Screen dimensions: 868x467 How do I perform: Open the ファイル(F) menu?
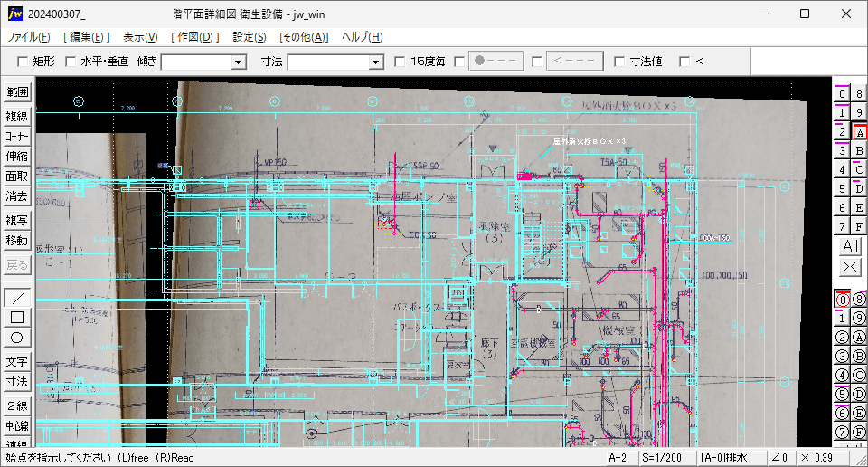[x=28, y=37]
